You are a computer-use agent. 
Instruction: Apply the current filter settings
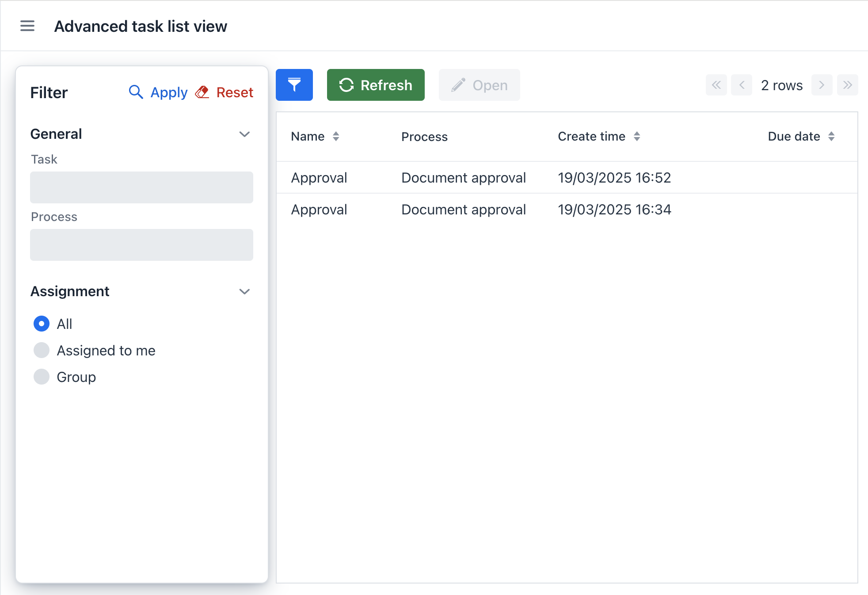[x=169, y=92]
